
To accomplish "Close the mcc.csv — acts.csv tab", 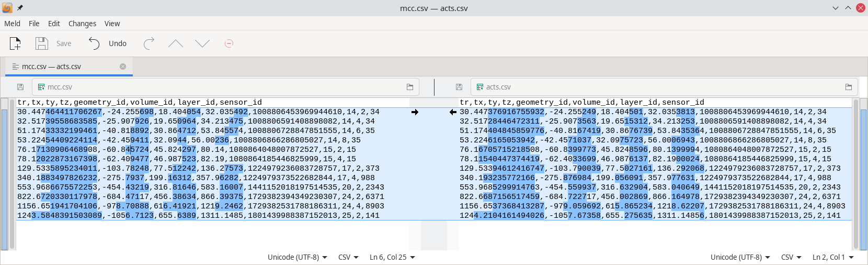I will pyautogui.click(x=123, y=67).
